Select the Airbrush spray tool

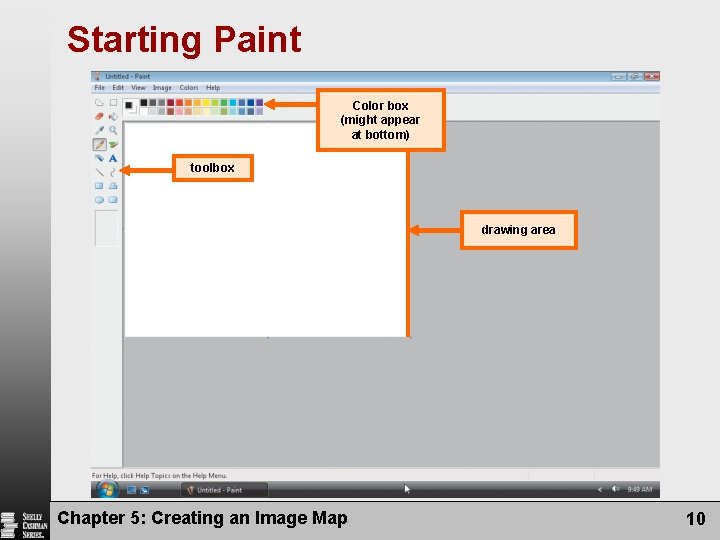(x=99, y=158)
